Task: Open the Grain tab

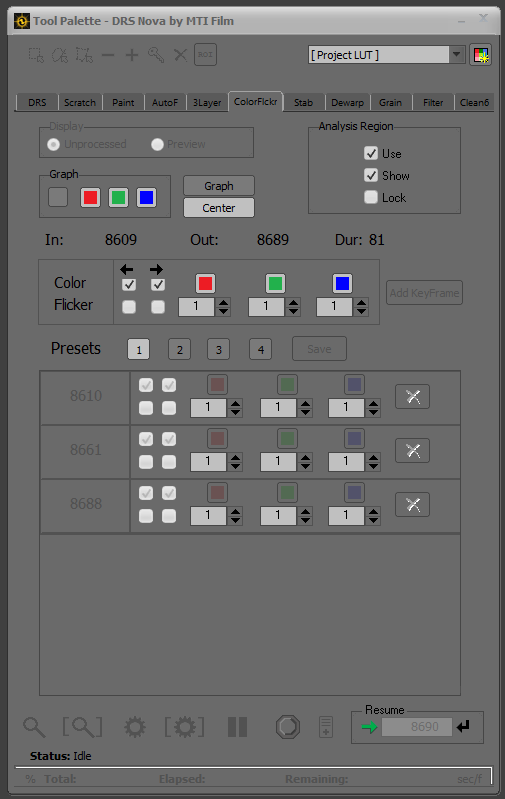Action: (x=390, y=102)
